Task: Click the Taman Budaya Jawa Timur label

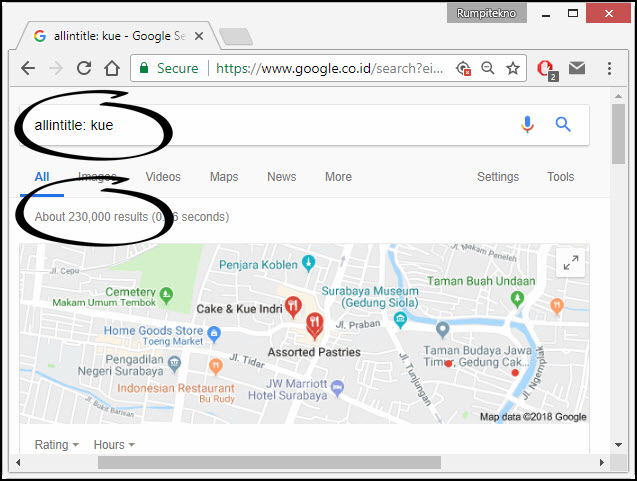Action: (477, 356)
